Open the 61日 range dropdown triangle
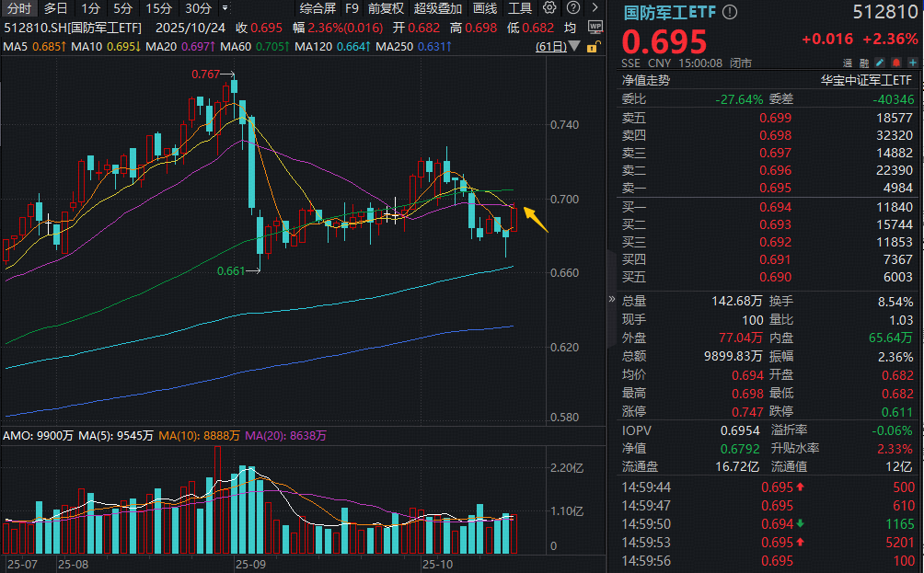Viewport: 924px width, 573px height. click(575, 46)
